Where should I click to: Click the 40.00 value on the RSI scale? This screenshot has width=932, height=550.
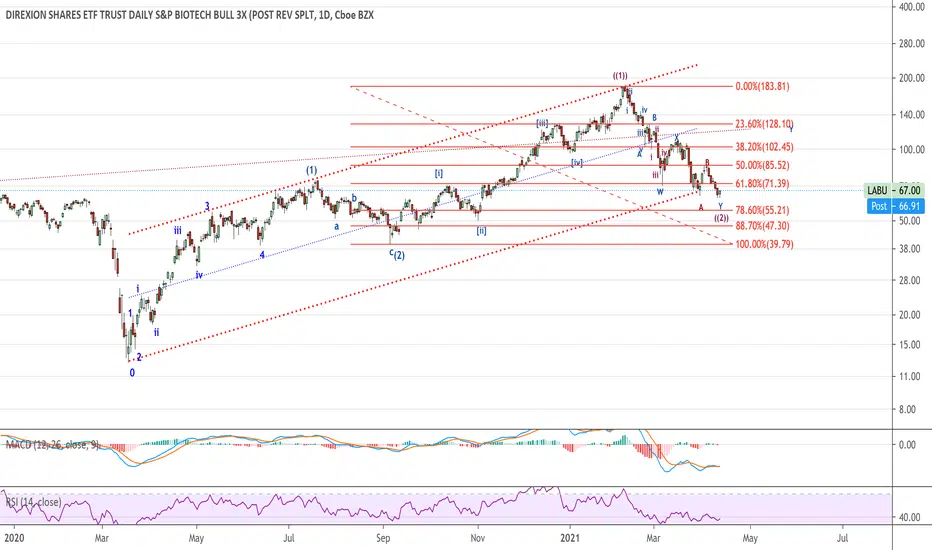click(909, 518)
